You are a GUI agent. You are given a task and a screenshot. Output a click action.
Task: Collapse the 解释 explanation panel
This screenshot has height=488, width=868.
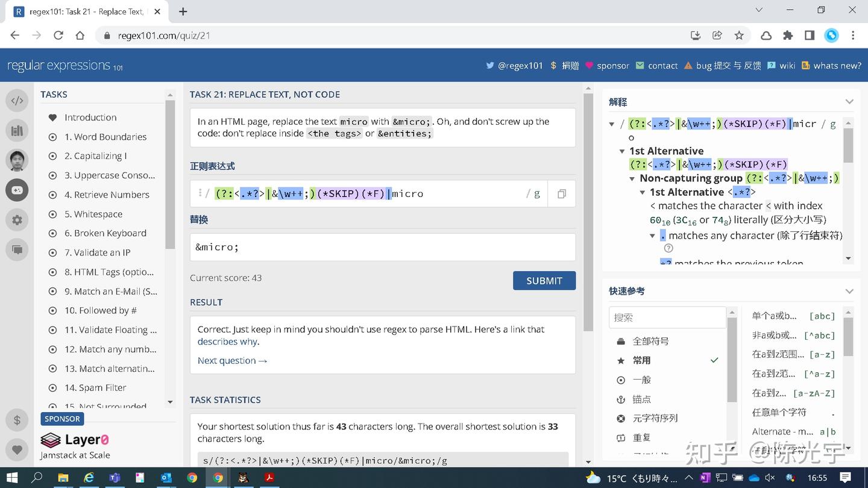point(849,101)
